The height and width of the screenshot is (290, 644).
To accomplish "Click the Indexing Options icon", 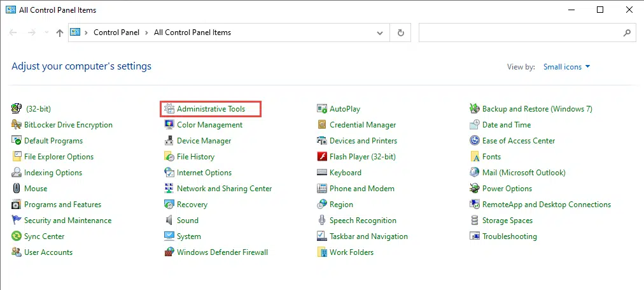I will point(17,172).
